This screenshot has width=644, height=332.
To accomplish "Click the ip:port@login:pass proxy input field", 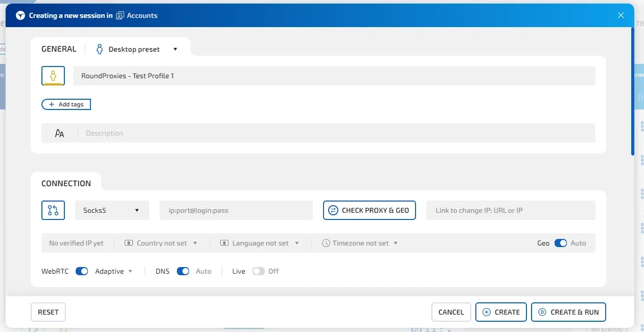I will tap(236, 210).
